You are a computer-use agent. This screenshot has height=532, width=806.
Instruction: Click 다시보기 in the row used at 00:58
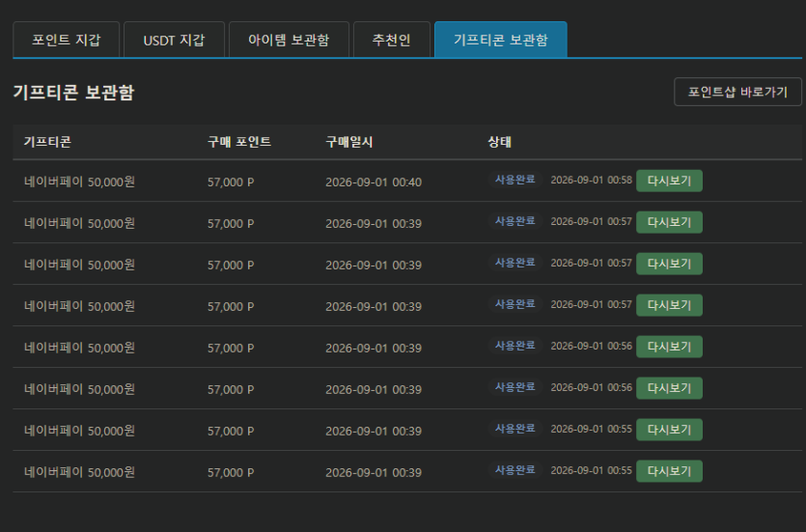[669, 181]
